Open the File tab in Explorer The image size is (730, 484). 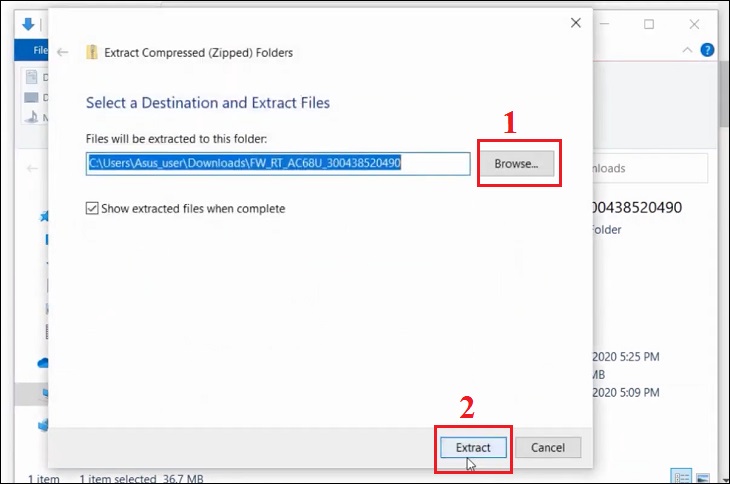[40, 50]
